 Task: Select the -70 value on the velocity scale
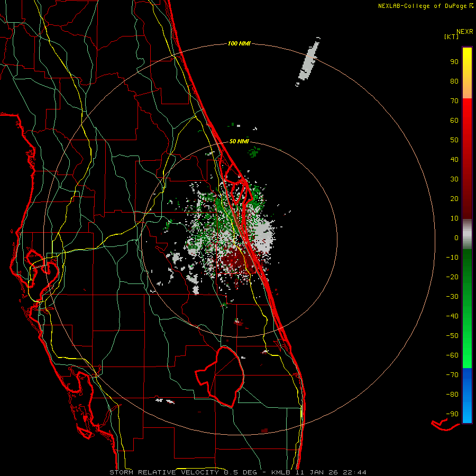tap(452, 374)
